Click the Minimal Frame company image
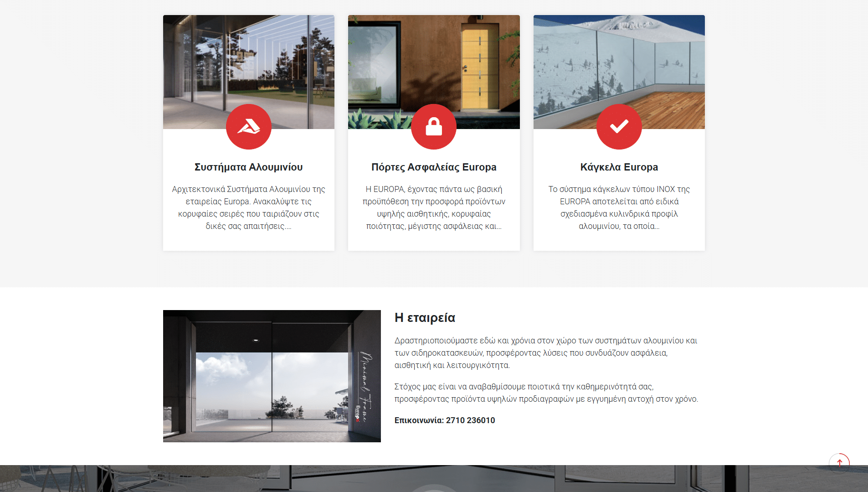The width and height of the screenshot is (868, 492). point(272,376)
